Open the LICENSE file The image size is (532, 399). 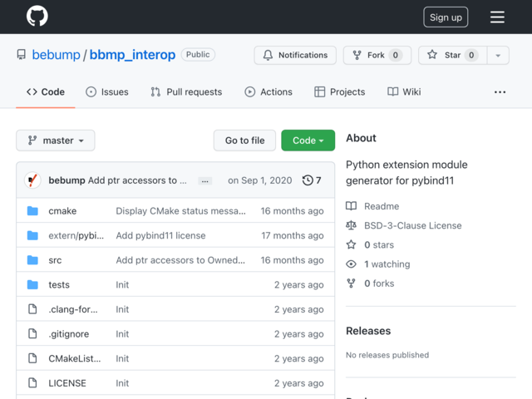67,383
